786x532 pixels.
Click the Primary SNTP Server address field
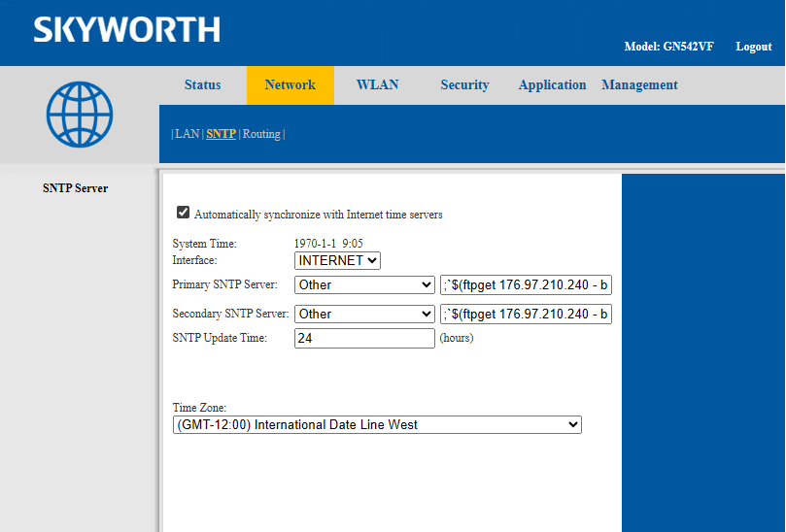(526, 284)
